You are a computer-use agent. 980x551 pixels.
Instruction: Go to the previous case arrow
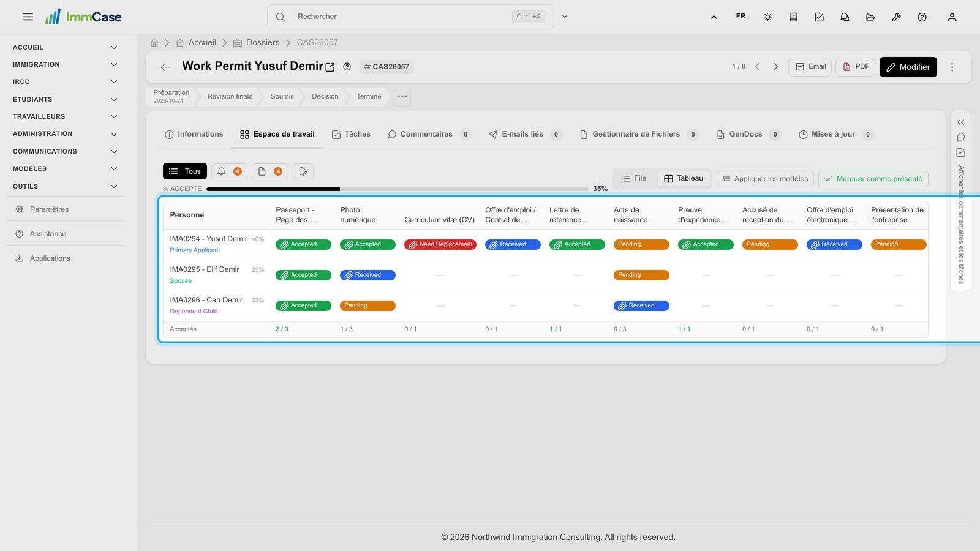[758, 67]
